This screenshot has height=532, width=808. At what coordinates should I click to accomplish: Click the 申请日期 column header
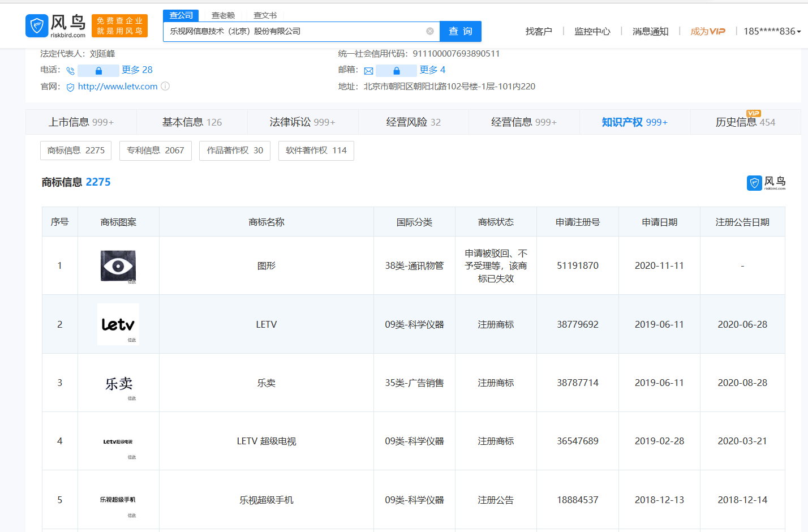(659, 222)
